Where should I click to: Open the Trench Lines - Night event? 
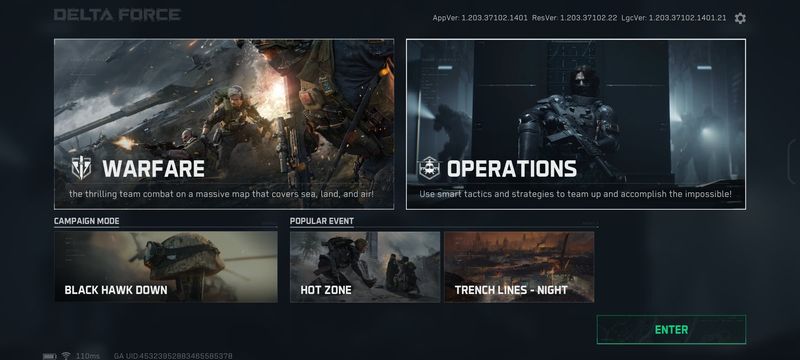click(519, 267)
